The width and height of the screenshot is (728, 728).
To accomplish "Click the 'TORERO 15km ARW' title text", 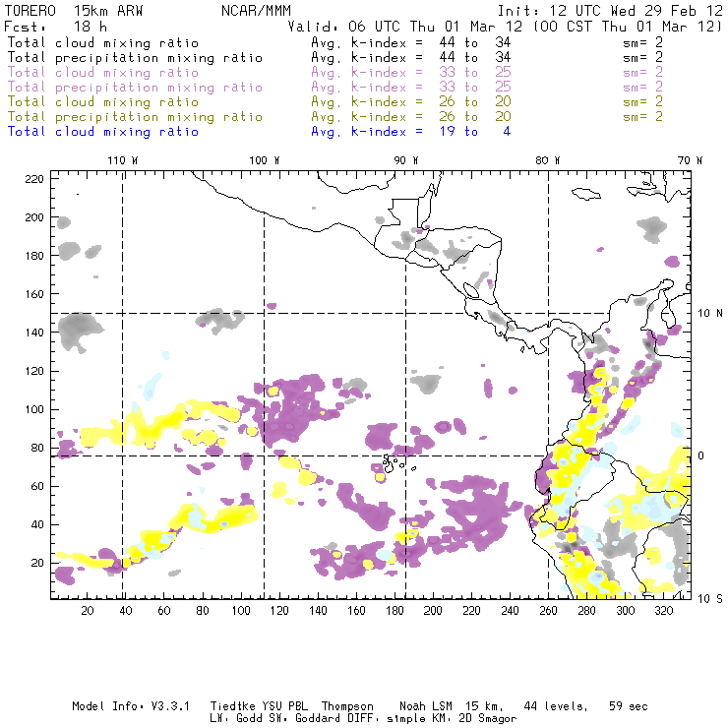I will click(74, 11).
